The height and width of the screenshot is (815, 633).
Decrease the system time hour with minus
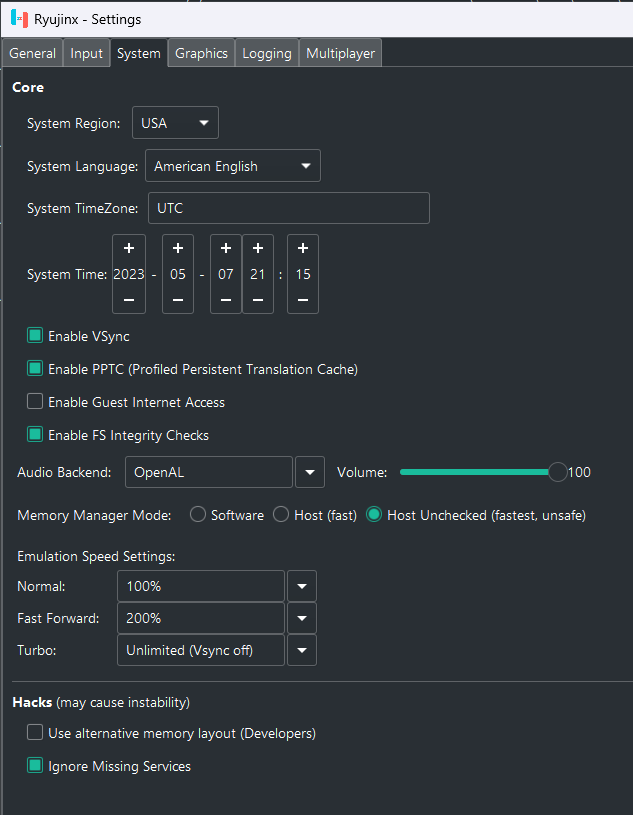[258, 300]
